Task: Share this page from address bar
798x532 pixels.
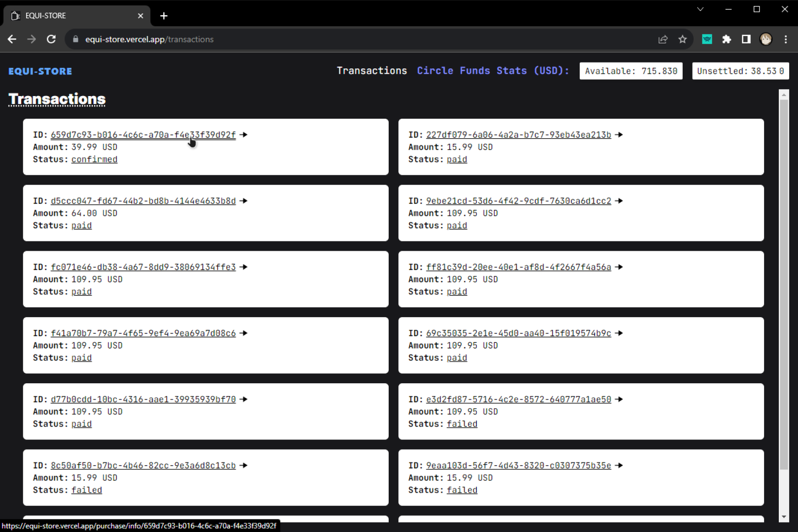Action: coord(663,39)
